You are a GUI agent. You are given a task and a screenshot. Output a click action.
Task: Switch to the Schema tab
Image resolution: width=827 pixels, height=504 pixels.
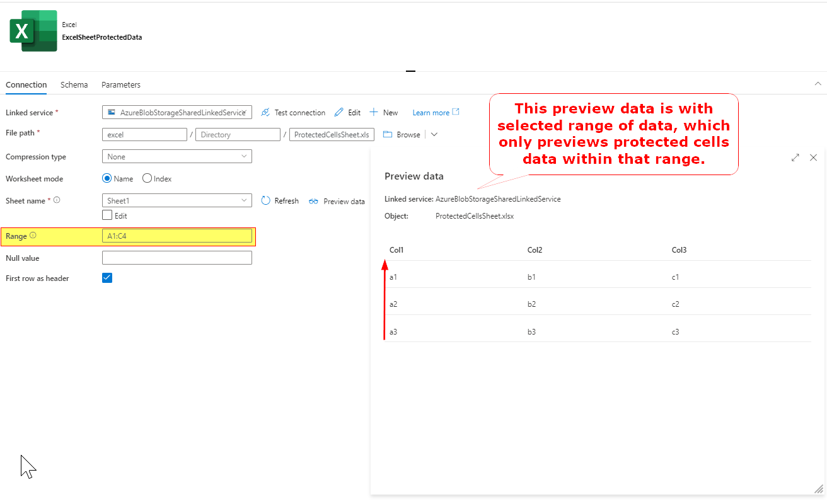(74, 84)
